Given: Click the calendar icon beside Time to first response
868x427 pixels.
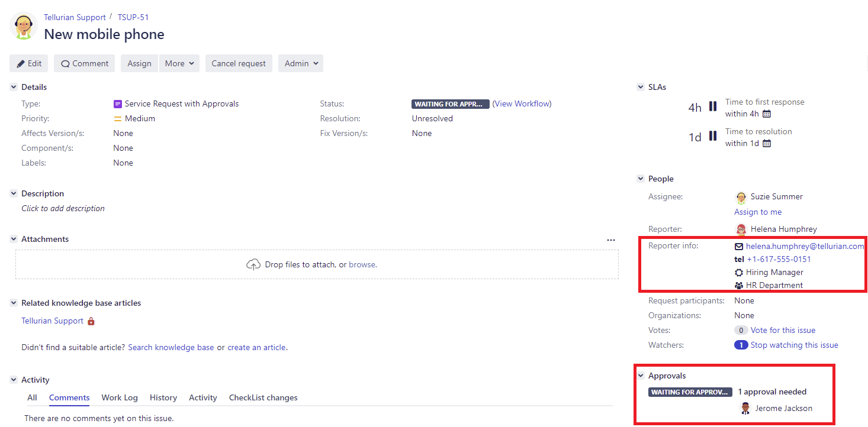Looking at the screenshot, I should tap(766, 114).
